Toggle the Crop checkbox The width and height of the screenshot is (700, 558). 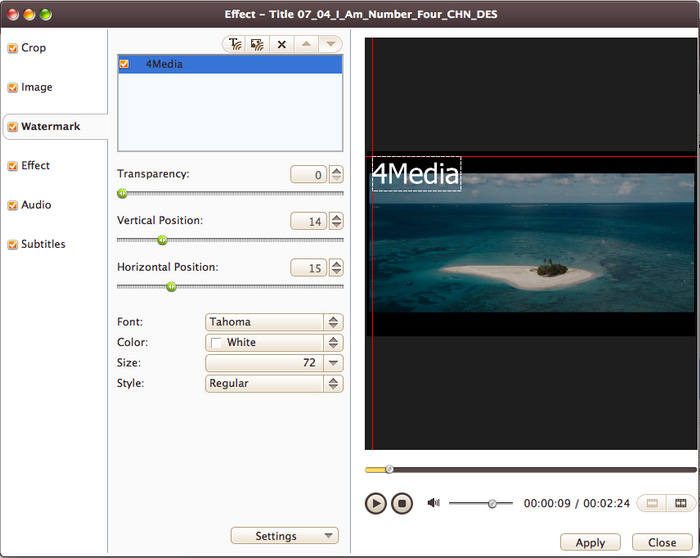tap(12, 48)
